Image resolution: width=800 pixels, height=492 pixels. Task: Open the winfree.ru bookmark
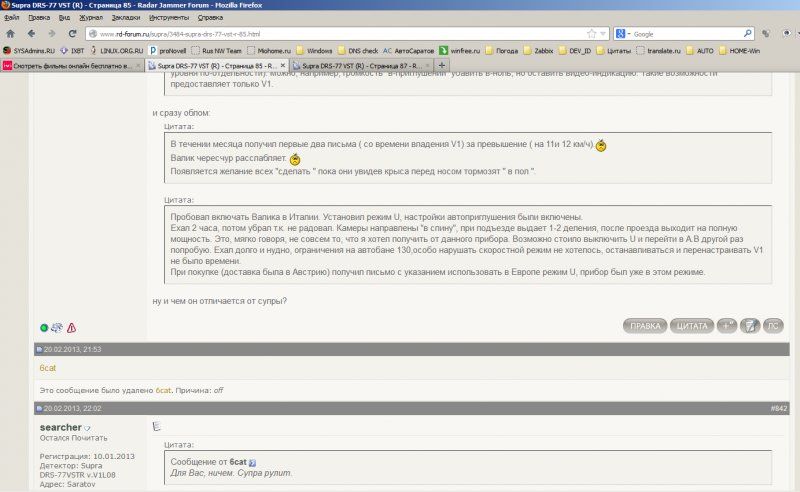tap(460, 51)
